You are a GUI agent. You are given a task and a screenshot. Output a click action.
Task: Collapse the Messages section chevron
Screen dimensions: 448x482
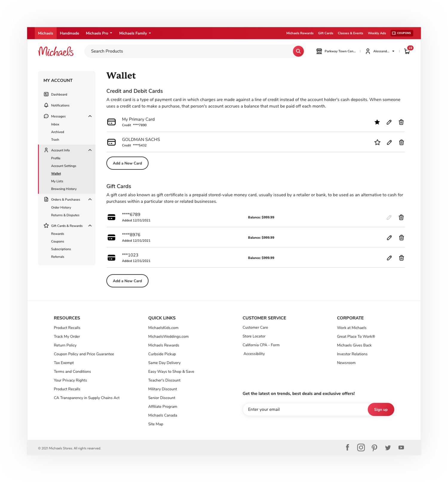tap(90, 116)
